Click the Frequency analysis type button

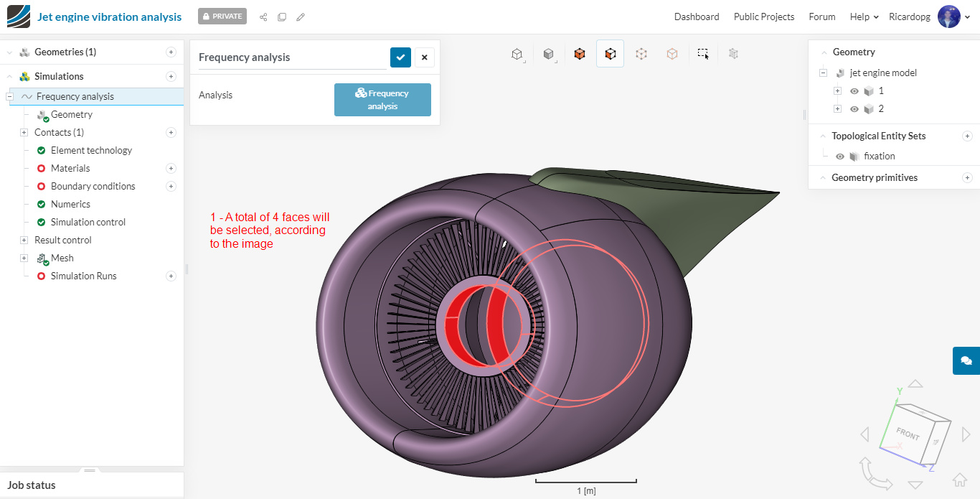coord(382,100)
